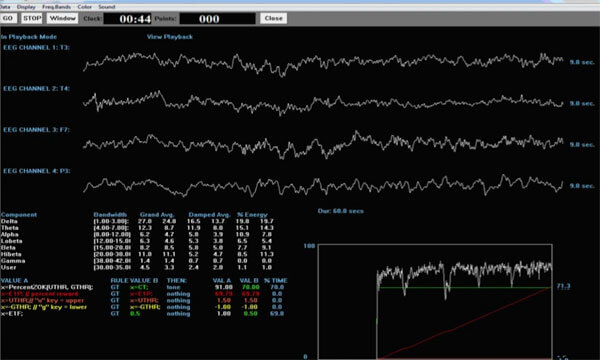This screenshot has height=360, width=600.
Task: Click the 'Component' column header
Action: pyautogui.click(x=19, y=215)
